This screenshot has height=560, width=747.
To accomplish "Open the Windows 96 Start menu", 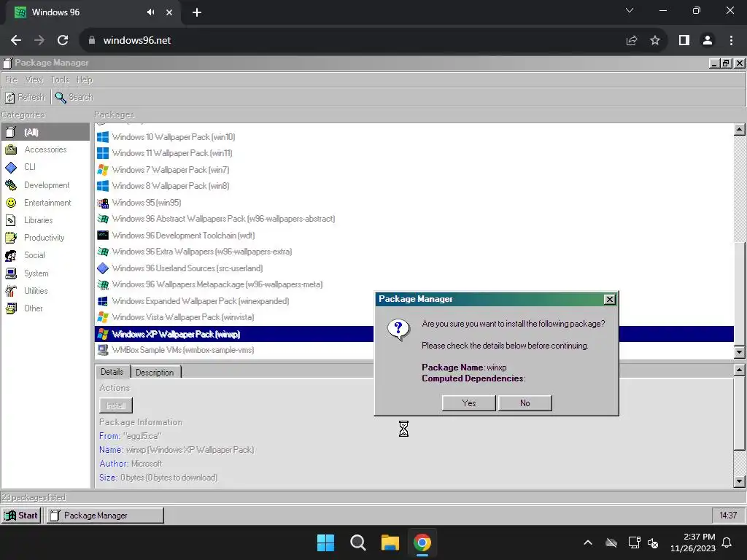I will [21, 516].
